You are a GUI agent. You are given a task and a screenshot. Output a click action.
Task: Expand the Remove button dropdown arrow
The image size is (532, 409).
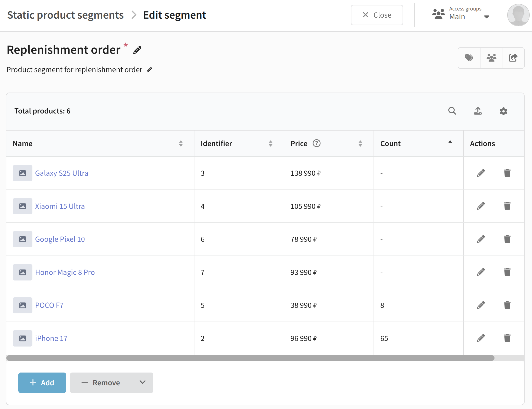pyautogui.click(x=142, y=382)
